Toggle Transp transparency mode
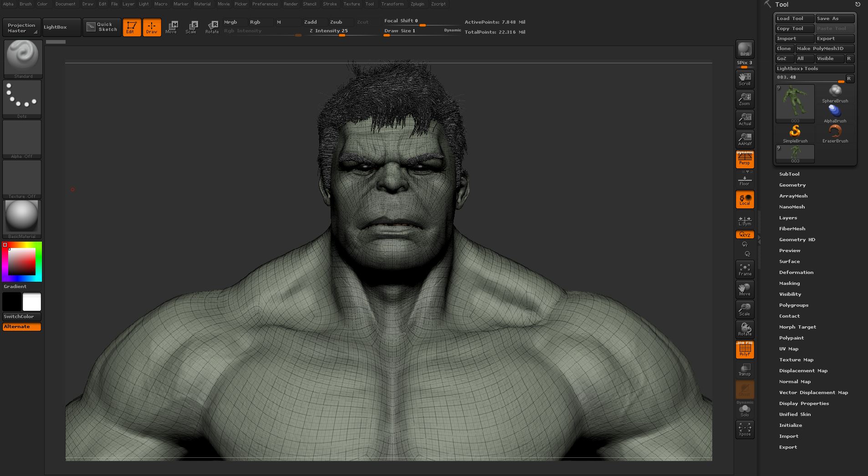Viewport: 868px width, 476px height. [x=745, y=370]
